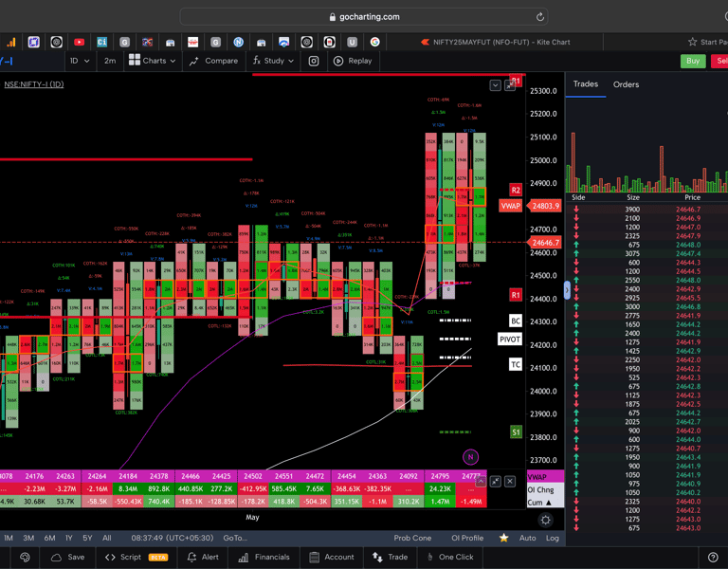This screenshot has width=728, height=569.
Task: Open the Google bookmark icon
Action: tap(374, 43)
